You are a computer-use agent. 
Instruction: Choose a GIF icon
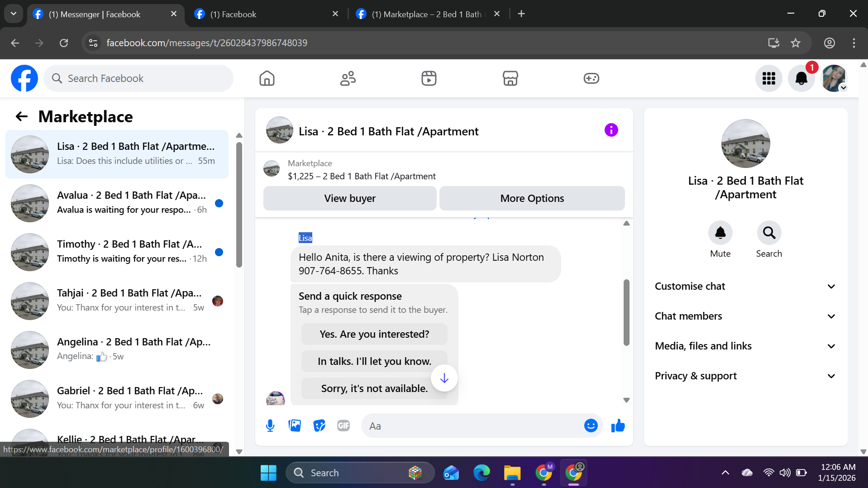point(343,426)
